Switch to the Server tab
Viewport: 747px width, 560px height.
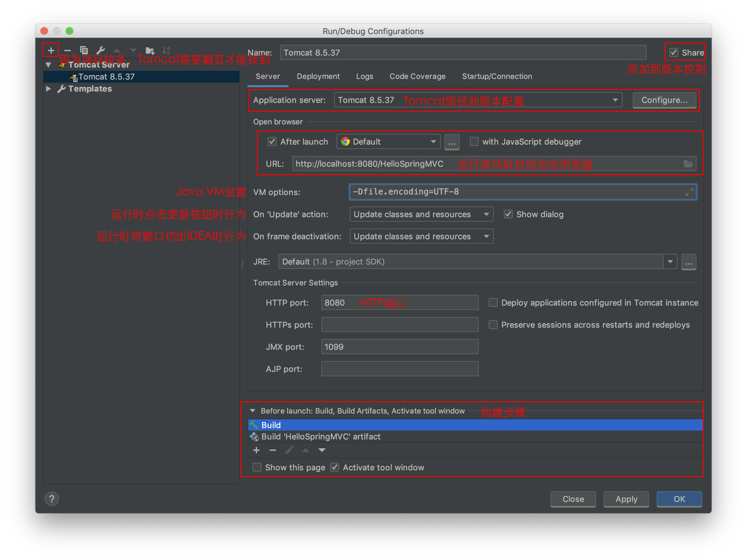(x=268, y=76)
